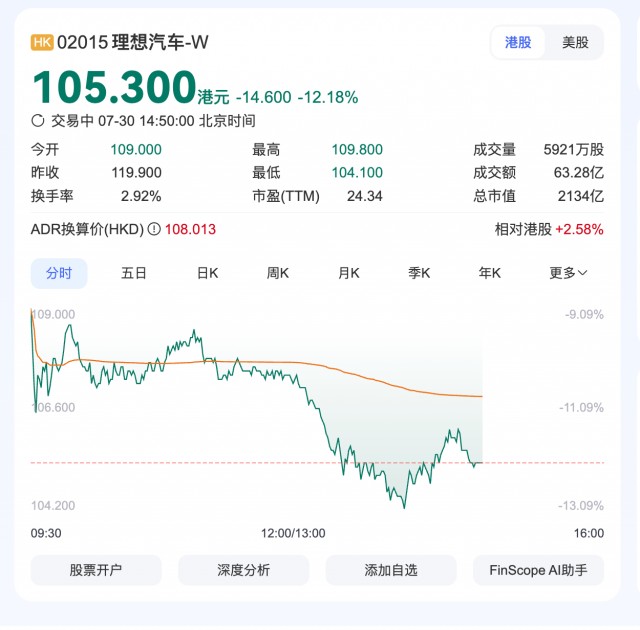Select the 分时 chart tab
Viewport: 640px width, 630px height.
[x=59, y=273]
